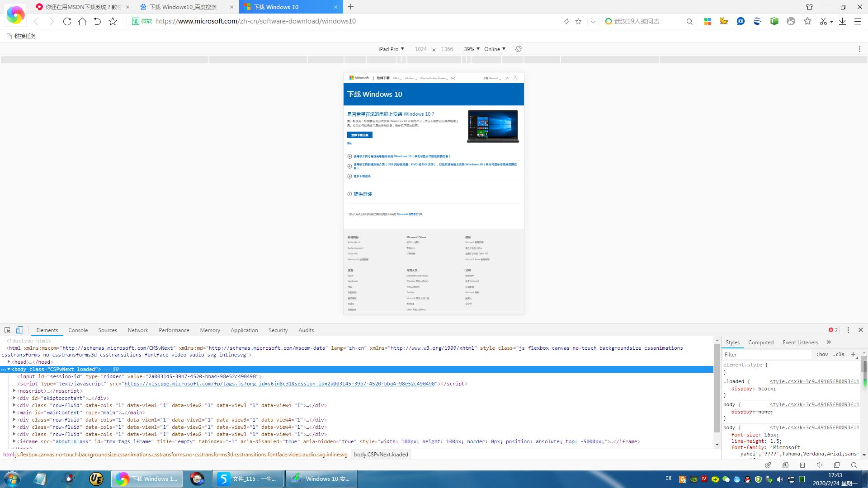Image resolution: width=868 pixels, height=488 pixels.
Task: Toggle .cls class editor
Action: click(x=839, y=355)
